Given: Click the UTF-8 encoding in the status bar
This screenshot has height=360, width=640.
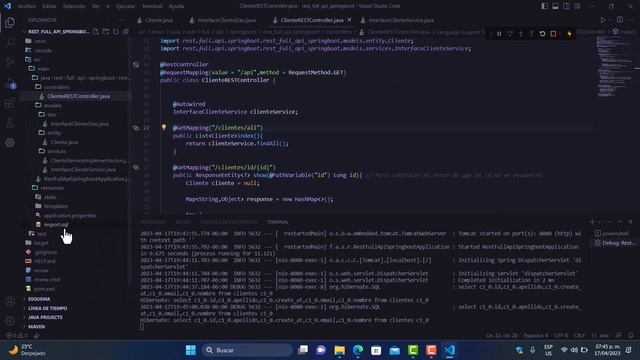Looking at the screenshot, I should pyautogui.click(x=561, y=336).
